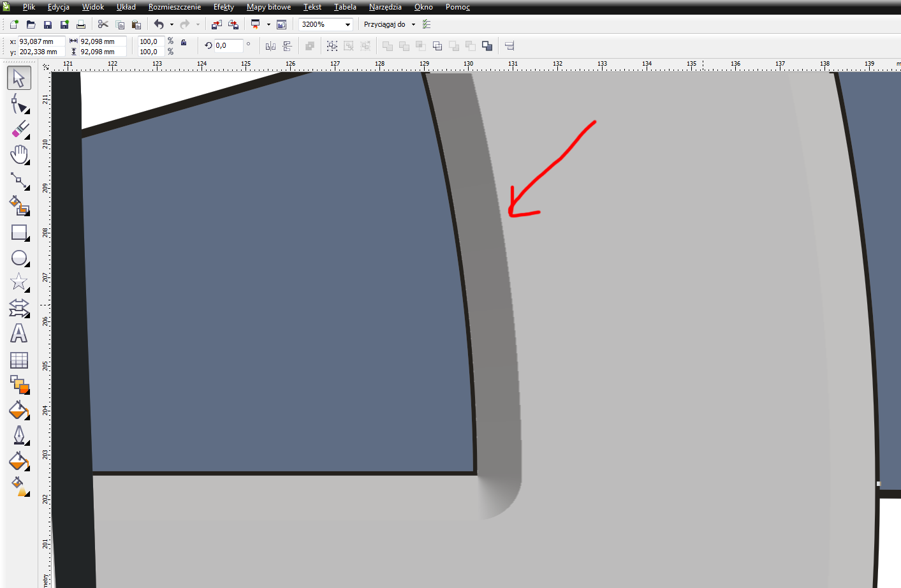This screenshot has width=901, height=588.
Task: Select the Ellipse tool
Action: click(19, 258)
